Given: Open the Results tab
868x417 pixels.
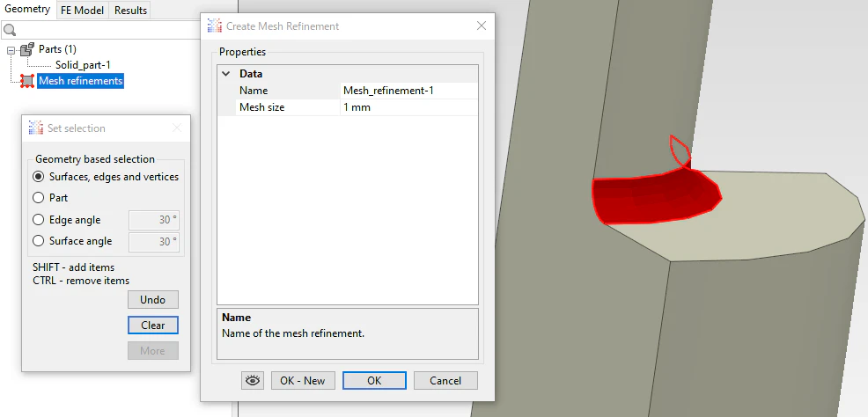Looking at the screenshot, I should [130, 10].
